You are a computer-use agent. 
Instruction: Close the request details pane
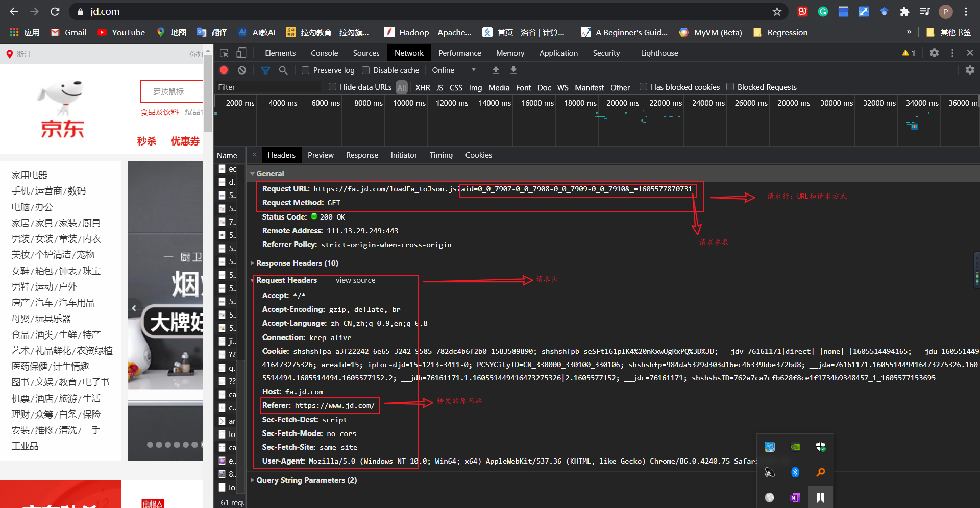point(254,155)
